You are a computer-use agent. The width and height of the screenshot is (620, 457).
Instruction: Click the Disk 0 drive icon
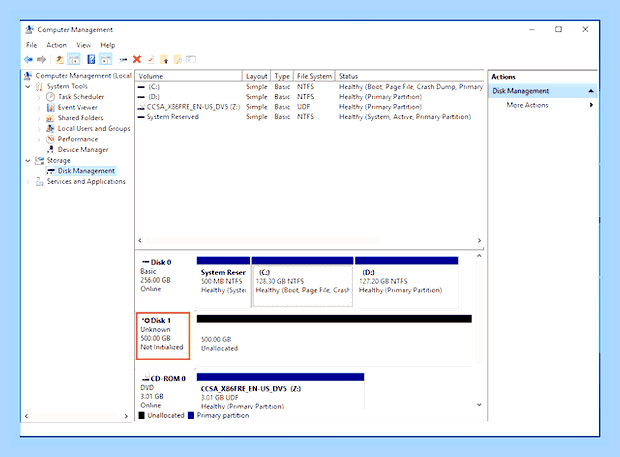pyautogui.click(x=145, y=262)
